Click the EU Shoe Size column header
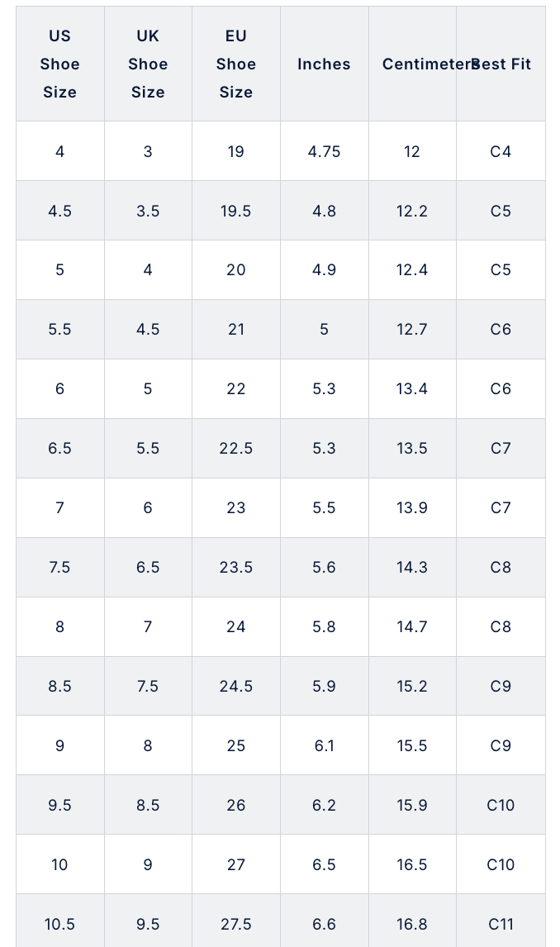 [x=236, y=64]
